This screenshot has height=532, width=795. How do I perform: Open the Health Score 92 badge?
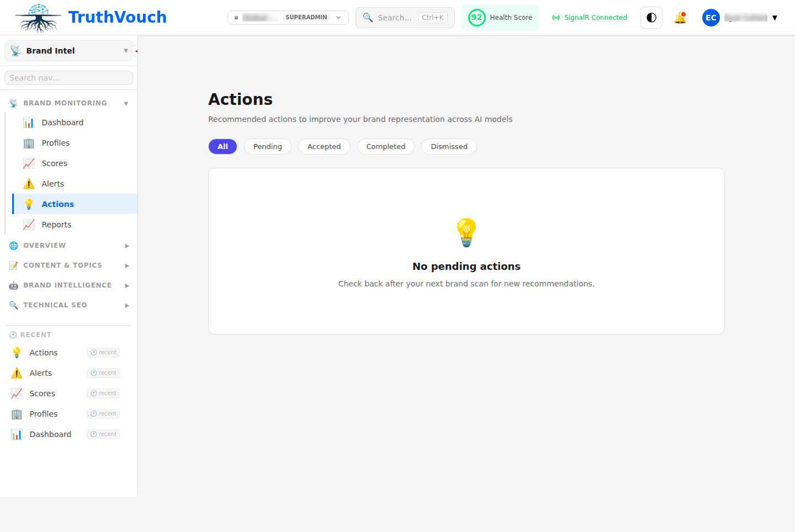click(x=500, y=18)
